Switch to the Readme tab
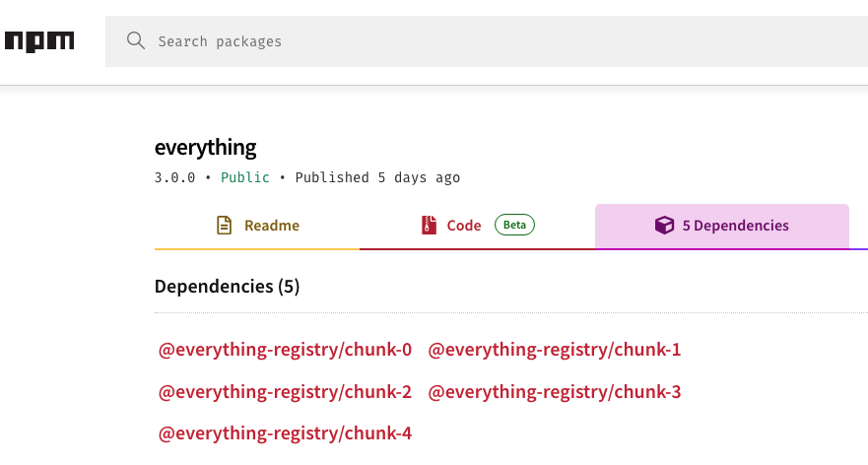 [257, 226]
